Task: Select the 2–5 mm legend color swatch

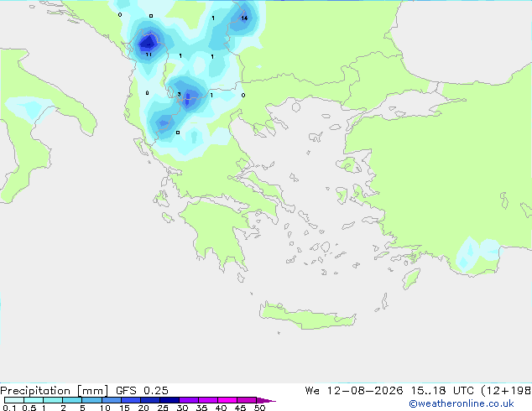Action: point(72,400)
